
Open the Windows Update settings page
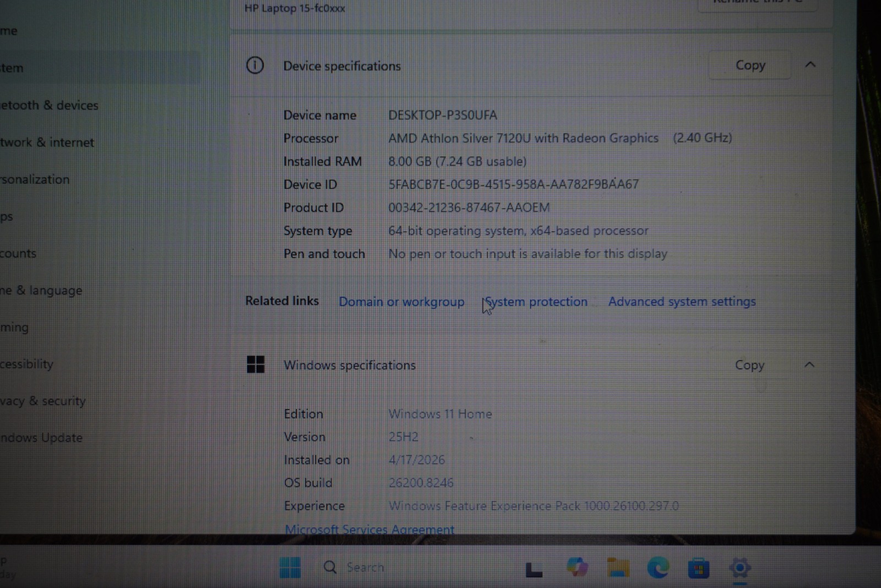tap(41, 438)
